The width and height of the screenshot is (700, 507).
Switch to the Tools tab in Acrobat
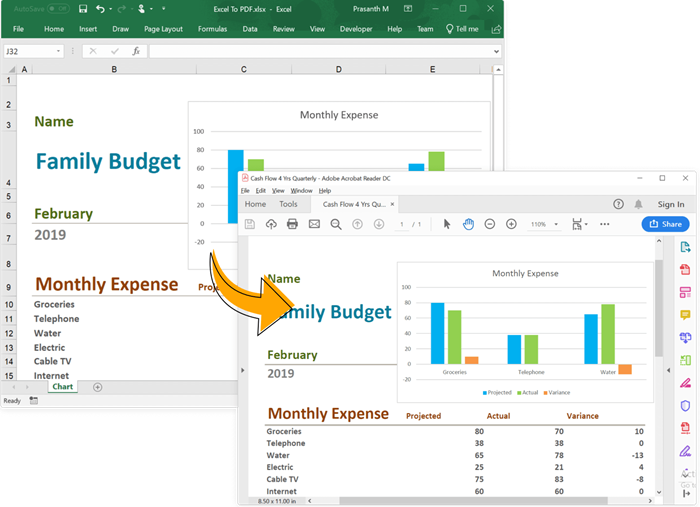[x=288, y=204]
